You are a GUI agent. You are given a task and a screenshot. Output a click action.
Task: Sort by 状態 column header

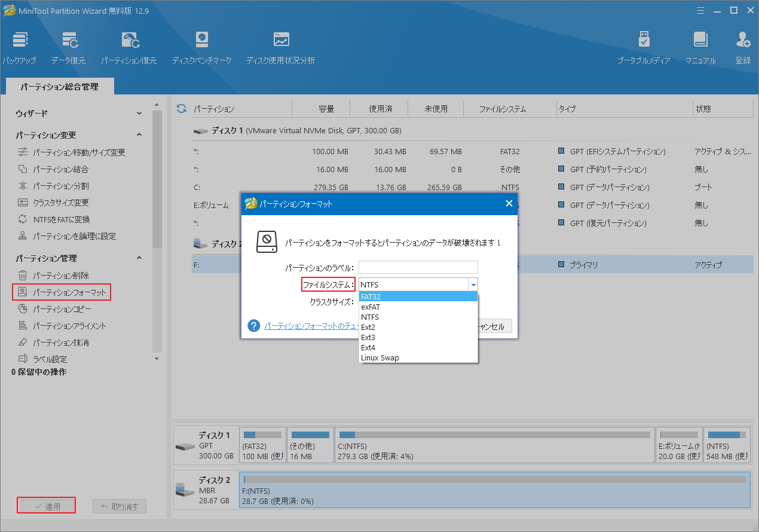click(722, 109)
